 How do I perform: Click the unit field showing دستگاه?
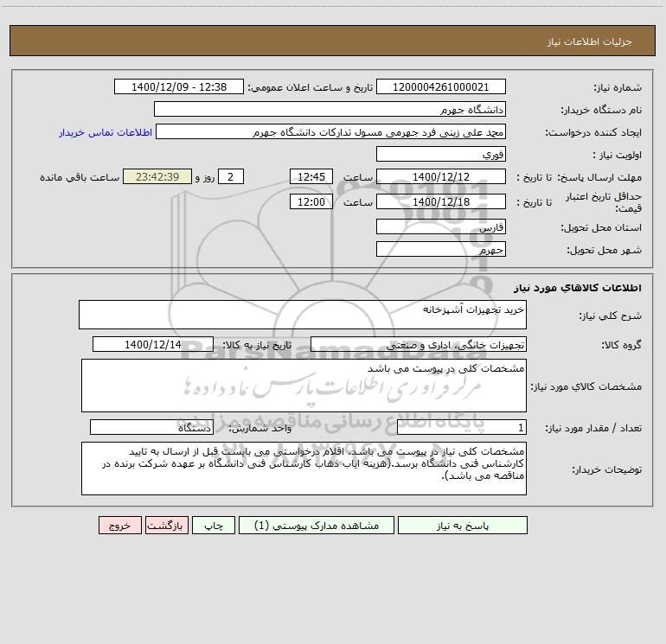coord(151,427)
